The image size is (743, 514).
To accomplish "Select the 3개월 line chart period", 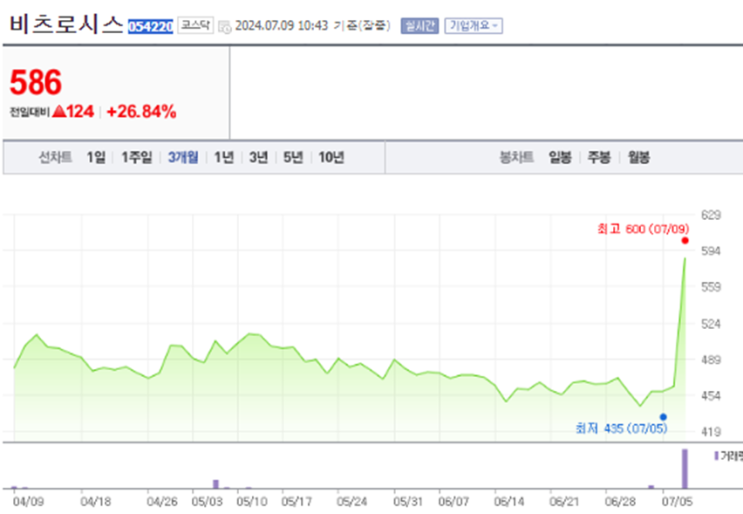I will [183, 157].
